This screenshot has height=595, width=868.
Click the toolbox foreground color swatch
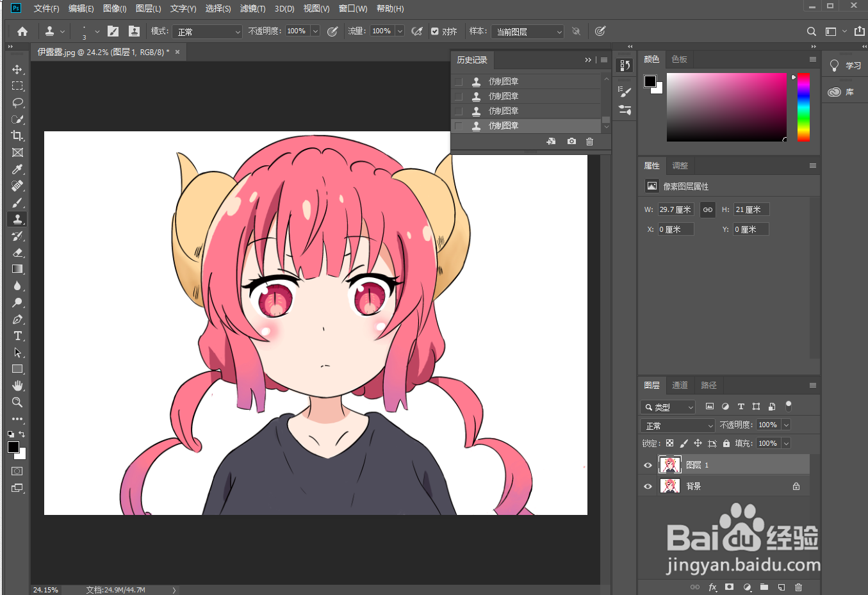13,447
